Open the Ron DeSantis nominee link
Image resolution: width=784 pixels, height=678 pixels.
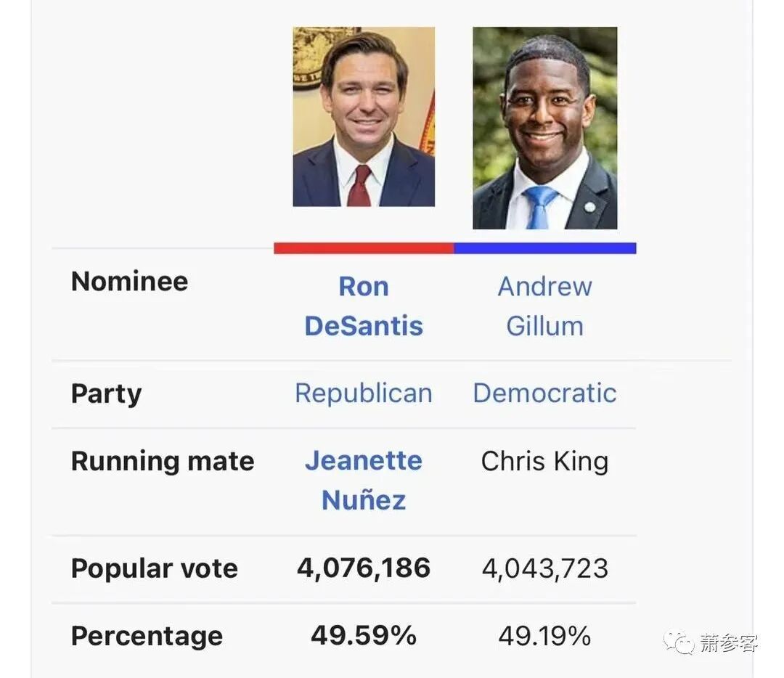(364, 306)
